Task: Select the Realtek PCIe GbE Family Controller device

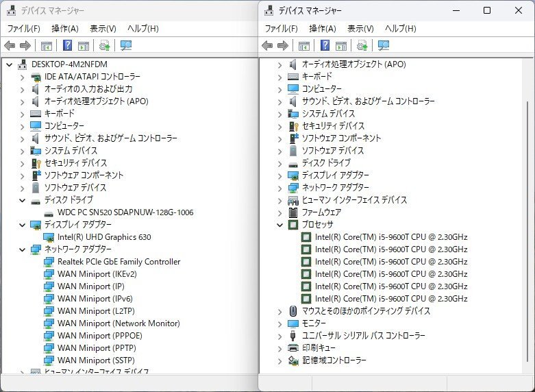Action: click(119, 262)
